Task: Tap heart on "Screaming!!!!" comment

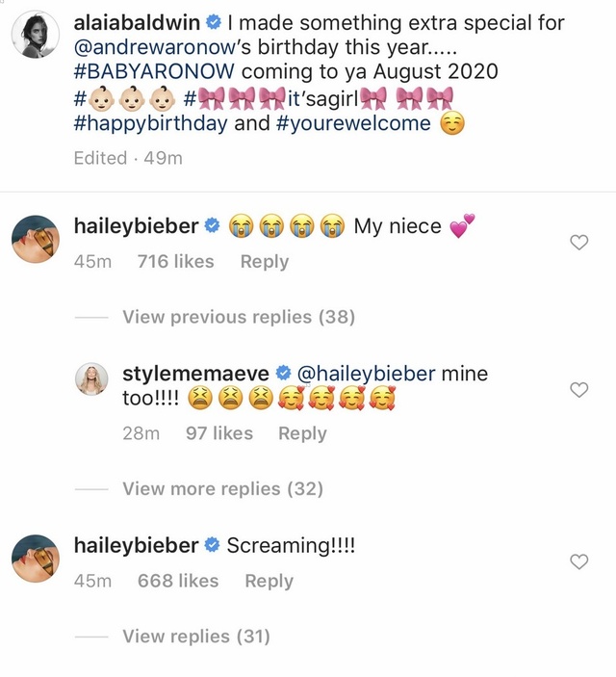Action: click(579, 562)
